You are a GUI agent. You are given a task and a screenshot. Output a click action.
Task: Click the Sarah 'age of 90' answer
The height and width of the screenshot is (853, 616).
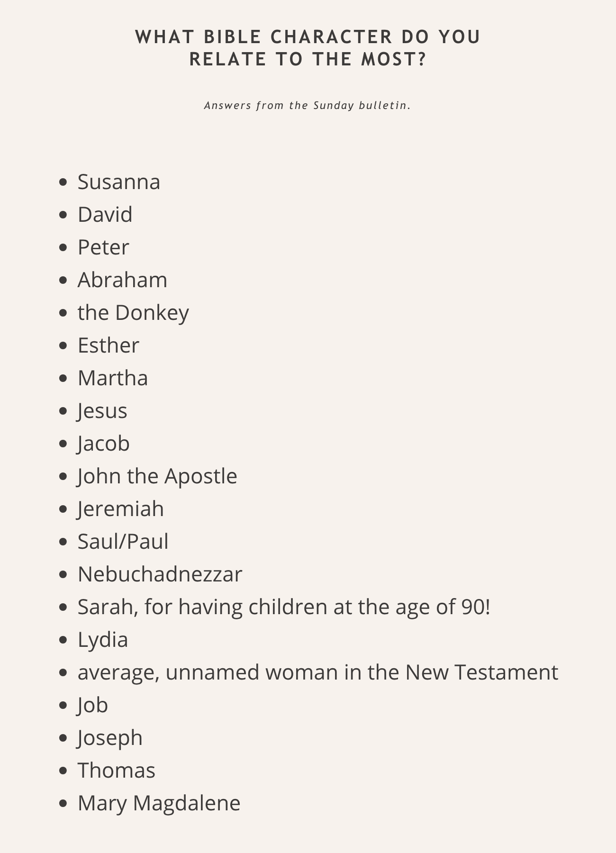coord(284,607)
